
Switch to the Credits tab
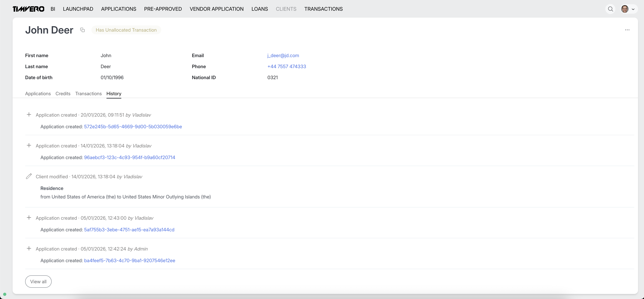tap(63, 93)
